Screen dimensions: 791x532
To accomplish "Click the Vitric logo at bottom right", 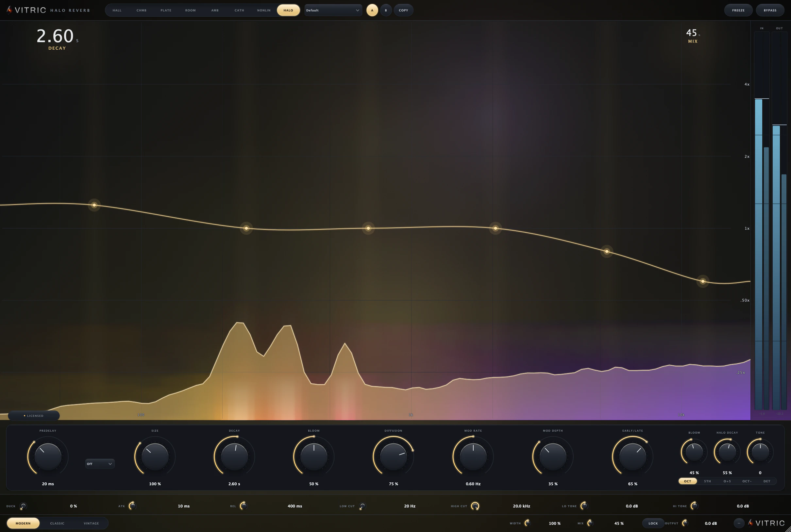I will click(766, 523).
